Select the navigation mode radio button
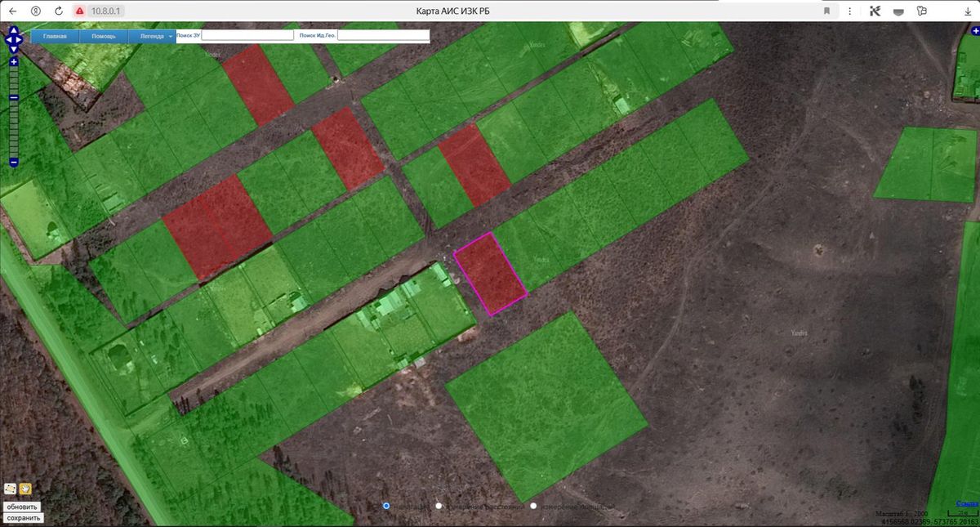The image size is (980, 527). pos(386,507)
